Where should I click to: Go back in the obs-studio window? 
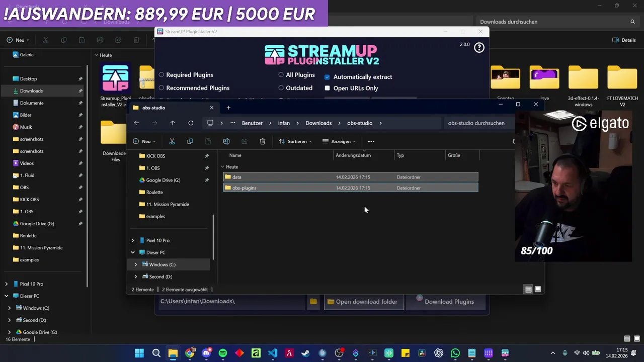click(136, 123)
